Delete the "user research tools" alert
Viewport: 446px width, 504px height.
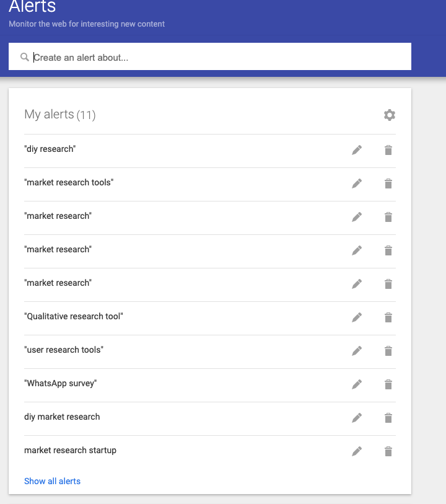click(388, 351)
